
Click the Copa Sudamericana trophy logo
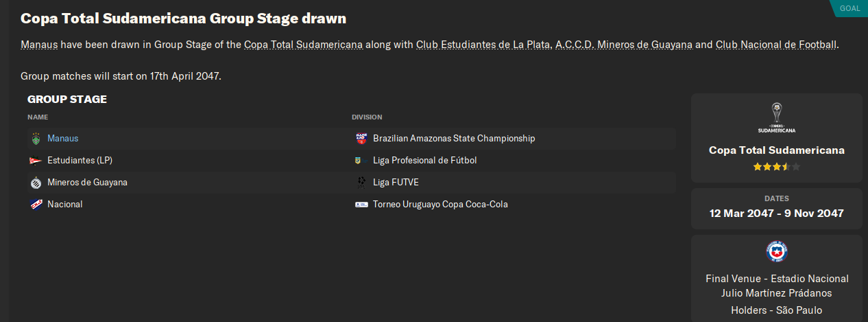click(776, 117)
